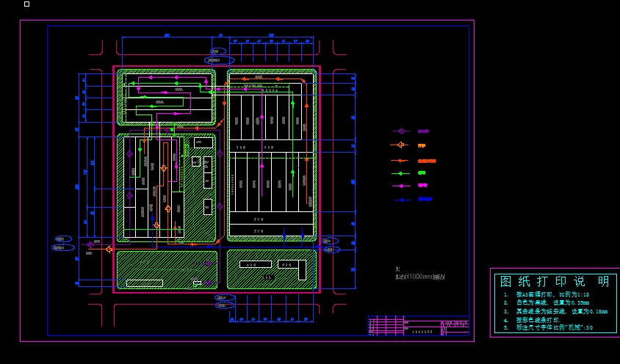Select the purple legend text label
Image resolution: width=620 pixels, height=364 pixels.
423,131
